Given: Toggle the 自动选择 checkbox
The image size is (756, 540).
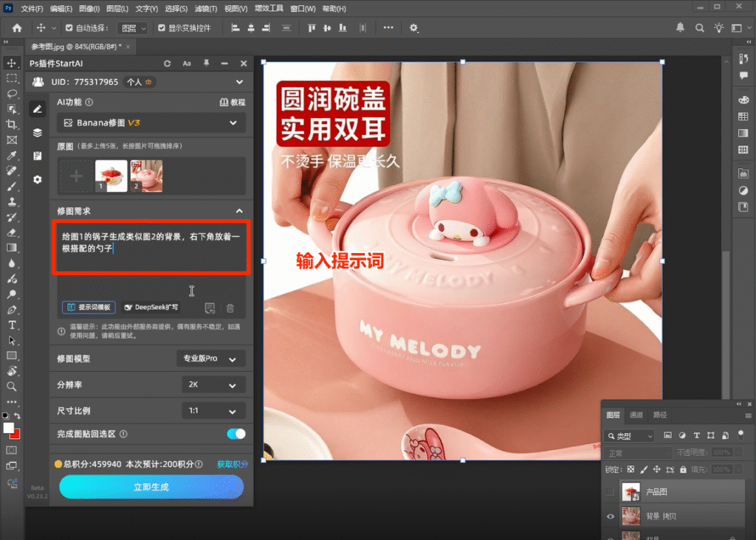Looking at the screenshot, I should (69, 28).
